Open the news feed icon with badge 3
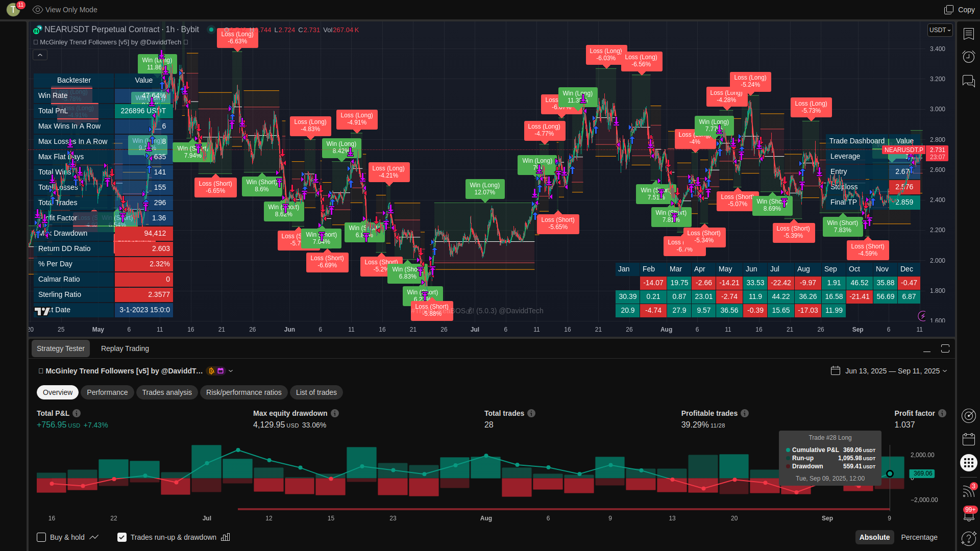The image size is (980, 551). (x=968, y=490)
